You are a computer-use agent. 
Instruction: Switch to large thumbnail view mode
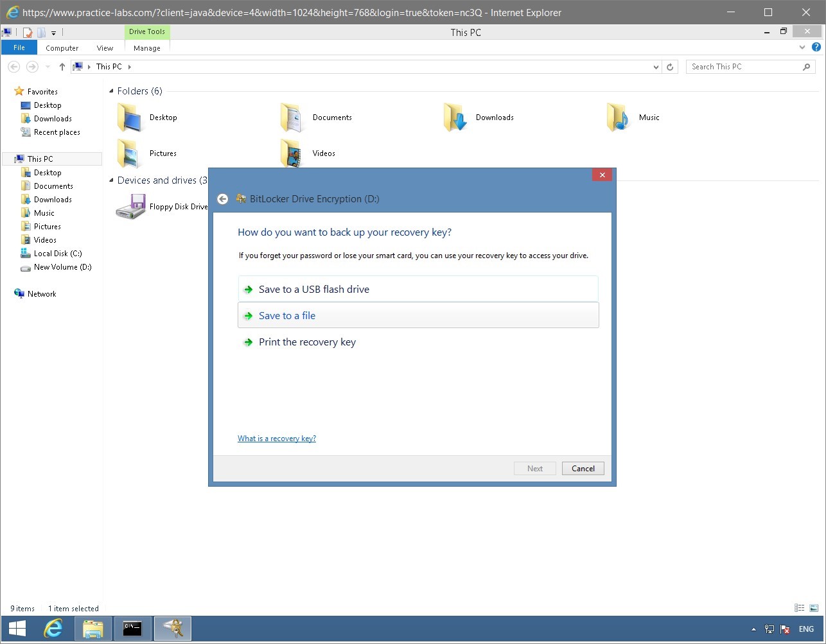pos(813,607)
